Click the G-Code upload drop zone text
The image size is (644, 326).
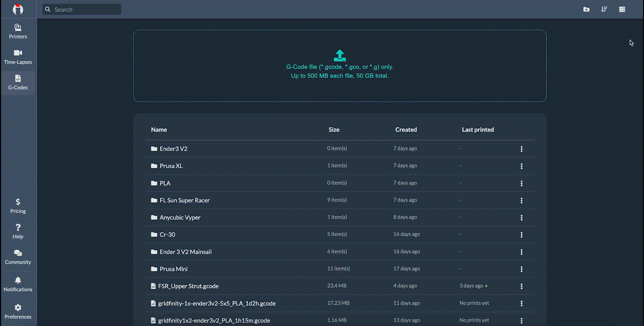click(340, 71)
